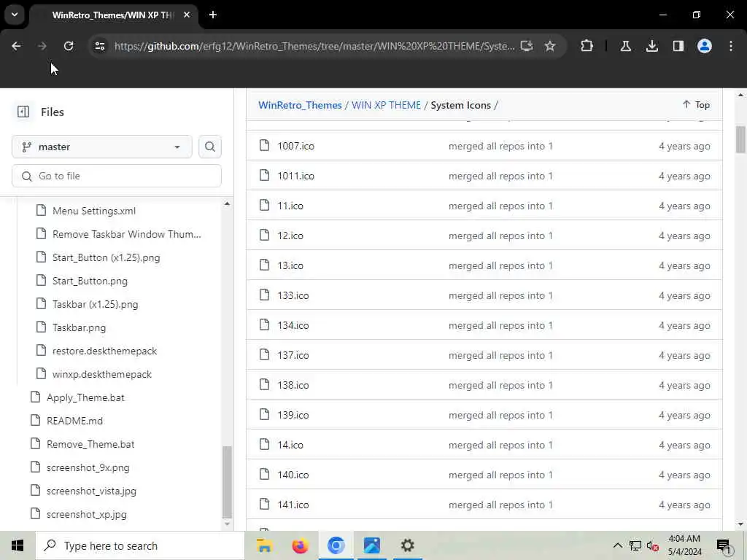Open Firefox from the taskbar
Image resolution: width=747 pixels, height=560 pixels.
[x=300, y=545]
